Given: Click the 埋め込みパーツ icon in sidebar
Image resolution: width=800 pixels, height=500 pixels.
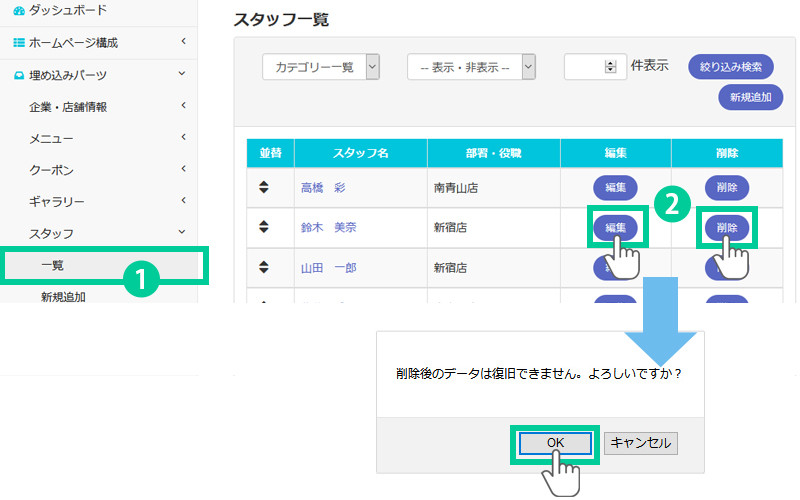Looking at the screenshot, I should pyautogui.click(x=19, y=75).
